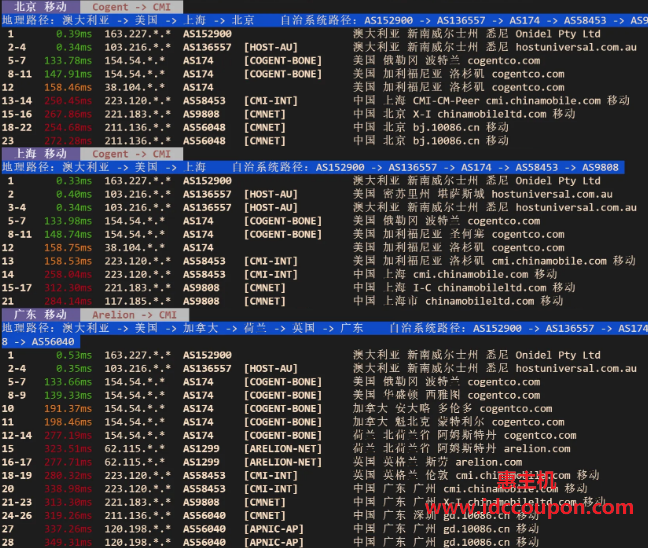Click the 133.78ms latency value
This screenshot has width=648, height=548.
[x=68, y=60]
